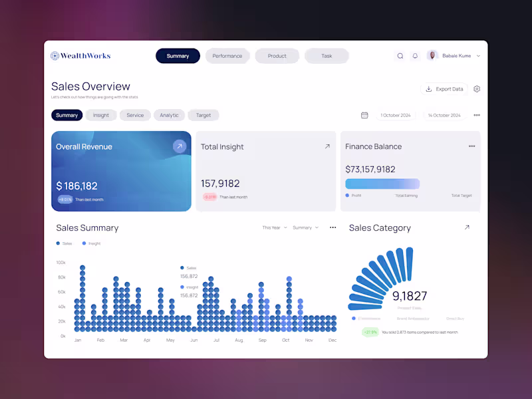Open the more options dots beside date range
Viewport: 532px width, 399px height.
477,115
